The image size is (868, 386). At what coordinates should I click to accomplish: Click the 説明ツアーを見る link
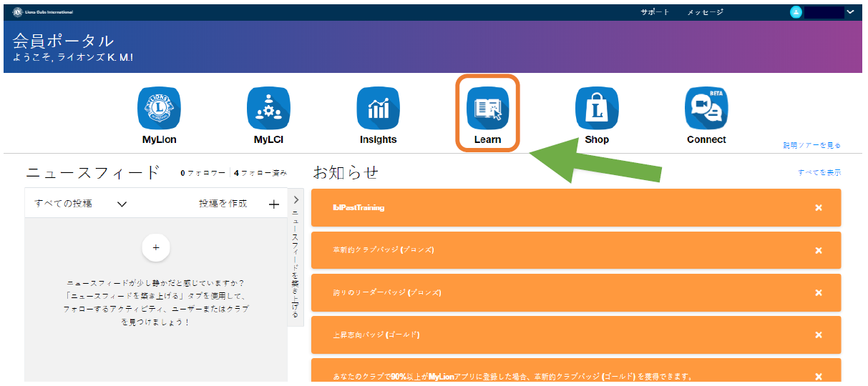(811, 145)
